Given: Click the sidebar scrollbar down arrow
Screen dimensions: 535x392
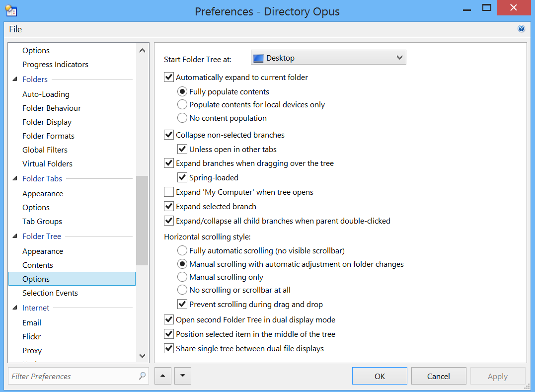Looking at the screenshot, I should [142, 356].
